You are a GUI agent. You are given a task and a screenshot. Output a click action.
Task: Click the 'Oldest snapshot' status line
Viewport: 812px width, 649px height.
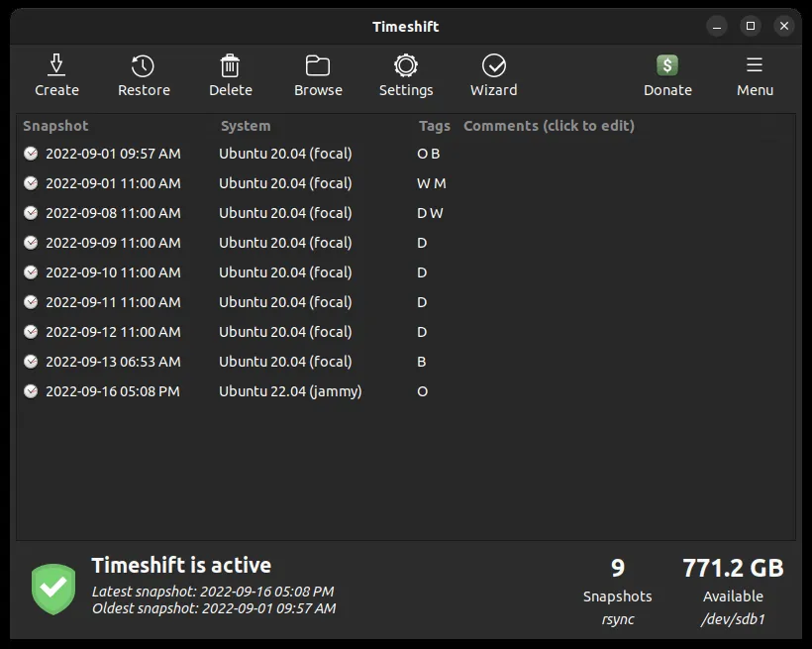[x=214, y=608]
